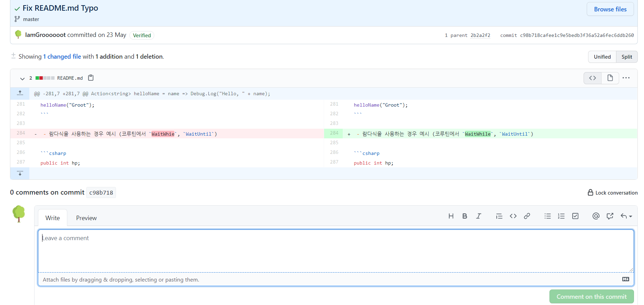Insert a quote block
The image size is (644, 305).
pos(499,216)
